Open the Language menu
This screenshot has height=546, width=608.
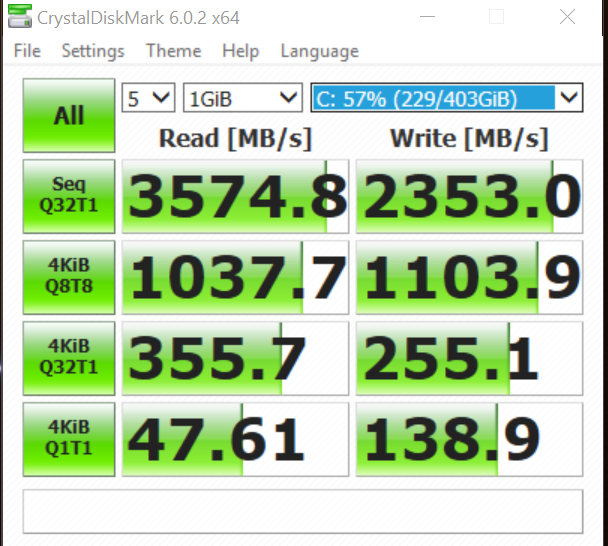pos(320,51)
